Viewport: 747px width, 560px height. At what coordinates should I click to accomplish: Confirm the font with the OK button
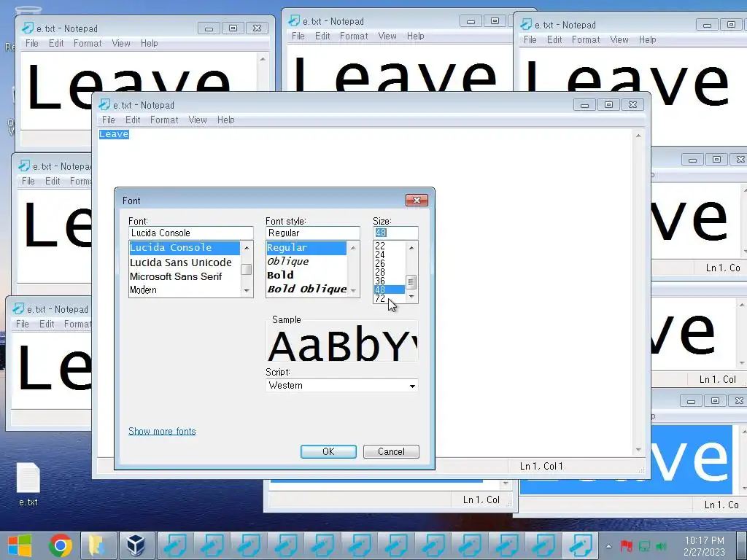click(x=328, y=451)
